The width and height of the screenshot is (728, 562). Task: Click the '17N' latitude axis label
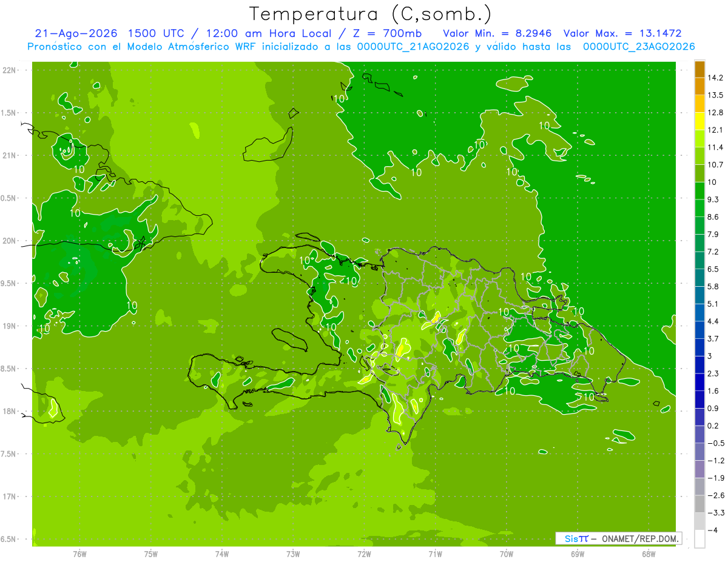10,497
